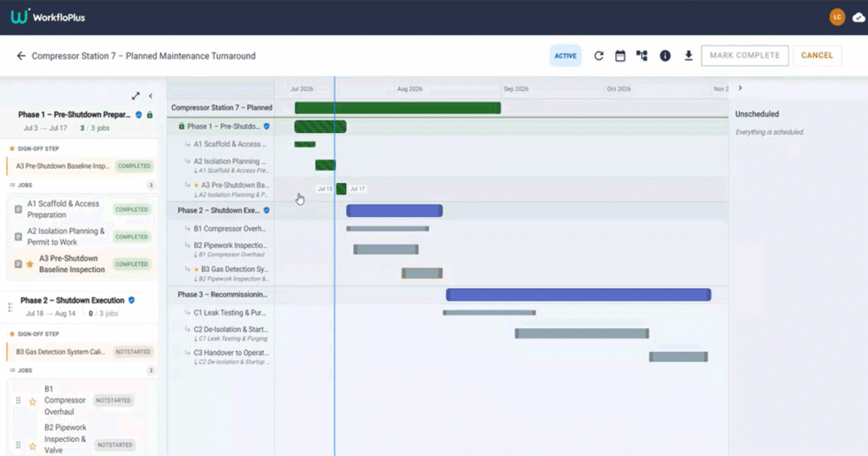Click the A3 green bar between Jul 15 and Jul 17

(x=341, y=189)
